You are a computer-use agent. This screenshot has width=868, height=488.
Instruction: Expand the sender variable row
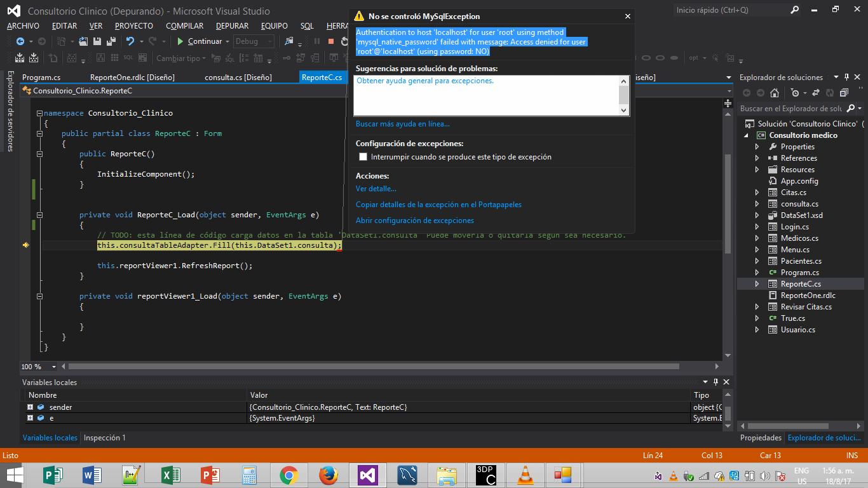coord(30,407)
